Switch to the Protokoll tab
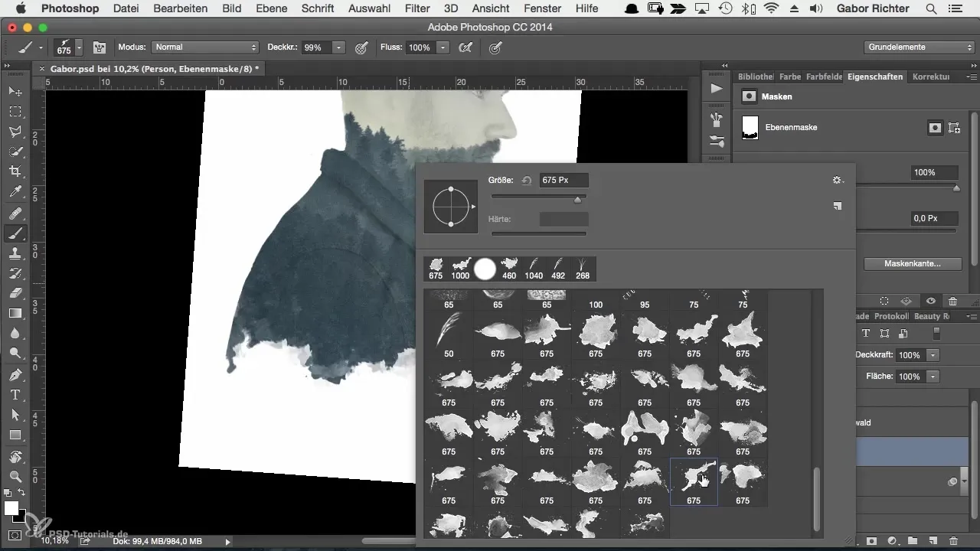The image size is (980, 551). pos(890,316)
